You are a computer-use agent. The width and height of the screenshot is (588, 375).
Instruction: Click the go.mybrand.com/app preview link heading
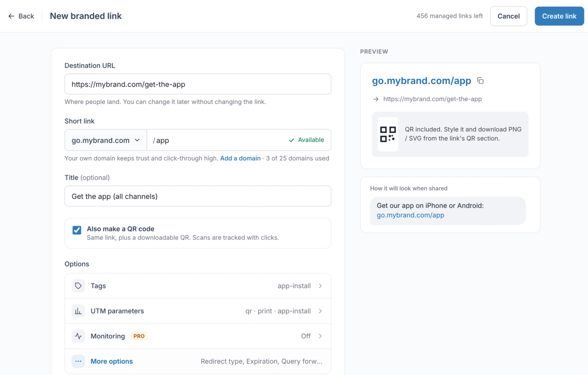point(422,81)
